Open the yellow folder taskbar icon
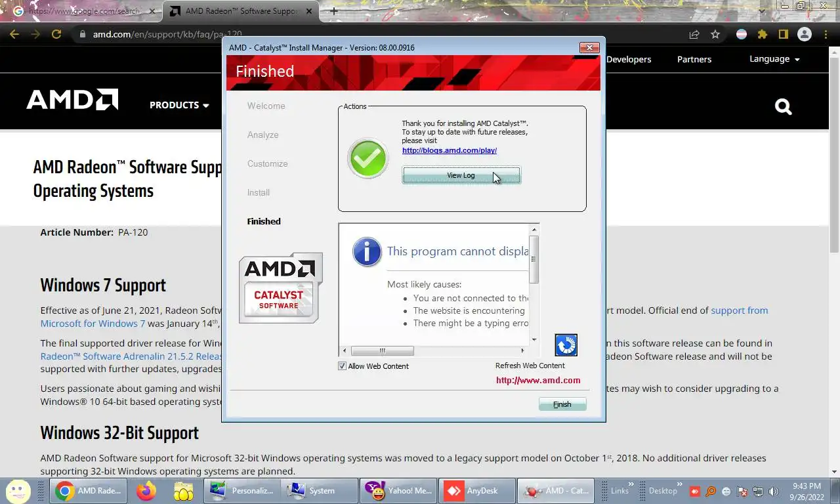 pos(184,490)
